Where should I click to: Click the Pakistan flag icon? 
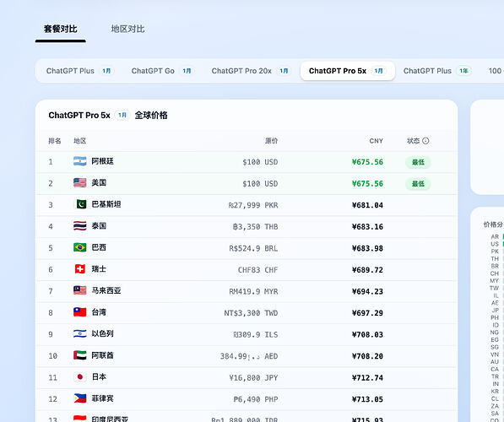81,204
